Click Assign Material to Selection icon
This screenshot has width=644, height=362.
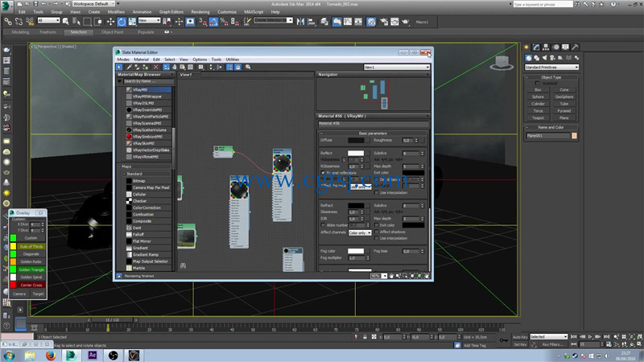pos(146,67)
